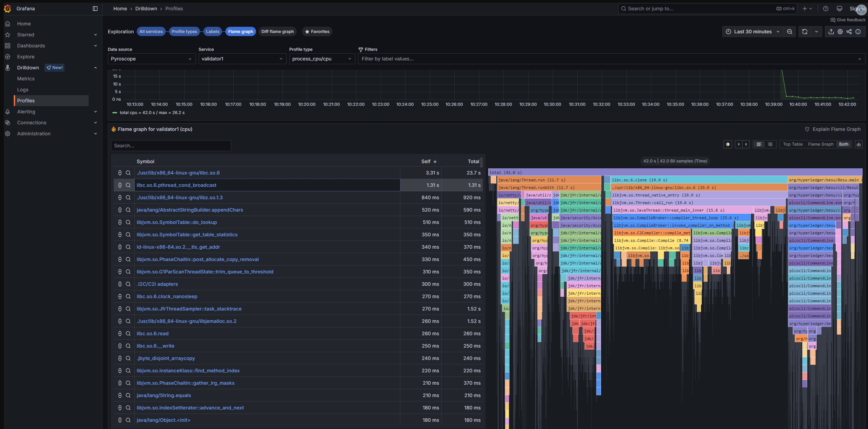Switch view to Top Table only
Viewport: 868px width, 429px height.
tap(793, 144)
